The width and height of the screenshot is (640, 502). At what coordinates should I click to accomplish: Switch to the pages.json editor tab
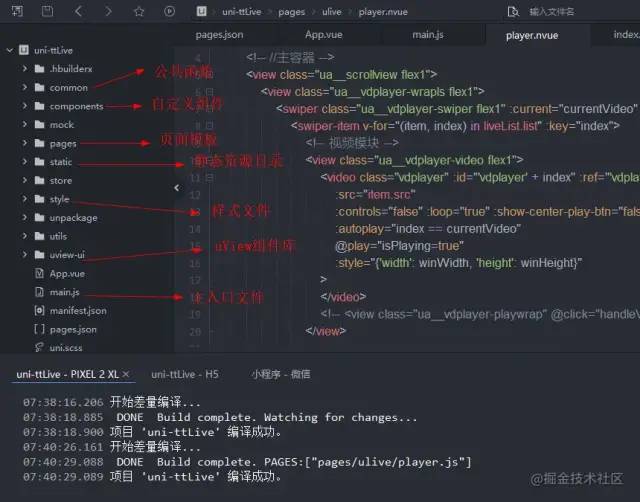pyautogui.click(x=218, y=34)
